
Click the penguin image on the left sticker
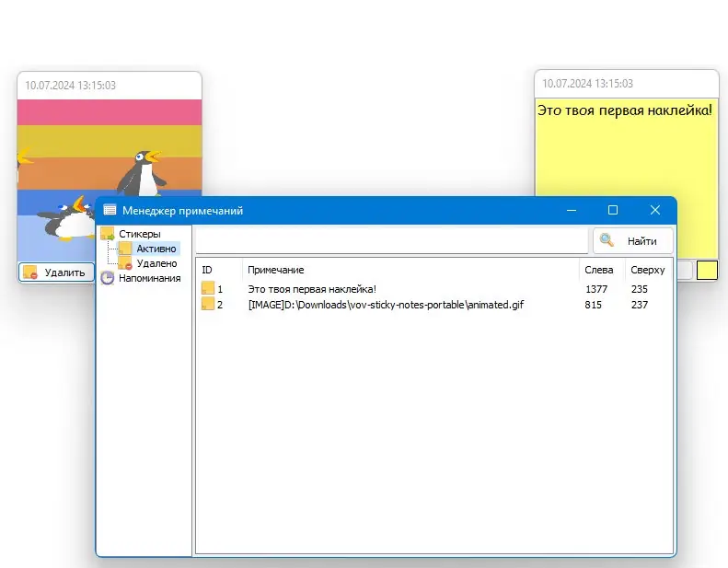pos(110,147)
